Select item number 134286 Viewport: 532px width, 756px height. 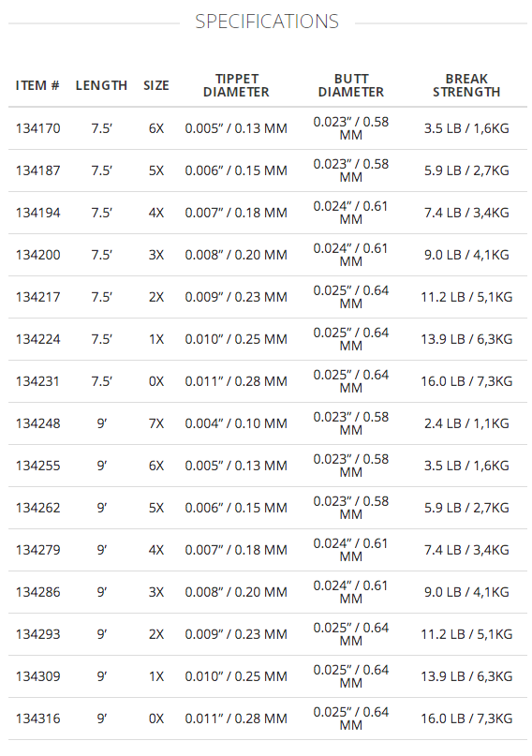pos(38,592)
